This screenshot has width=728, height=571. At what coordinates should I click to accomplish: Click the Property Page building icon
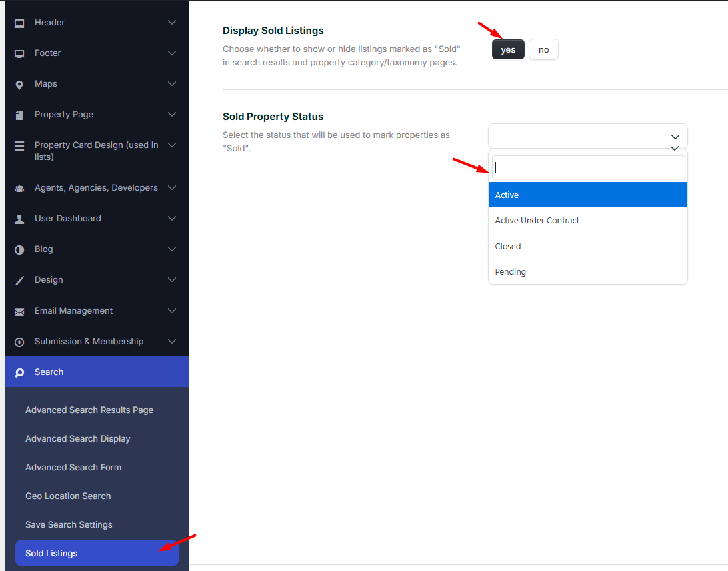click(19, 115)
